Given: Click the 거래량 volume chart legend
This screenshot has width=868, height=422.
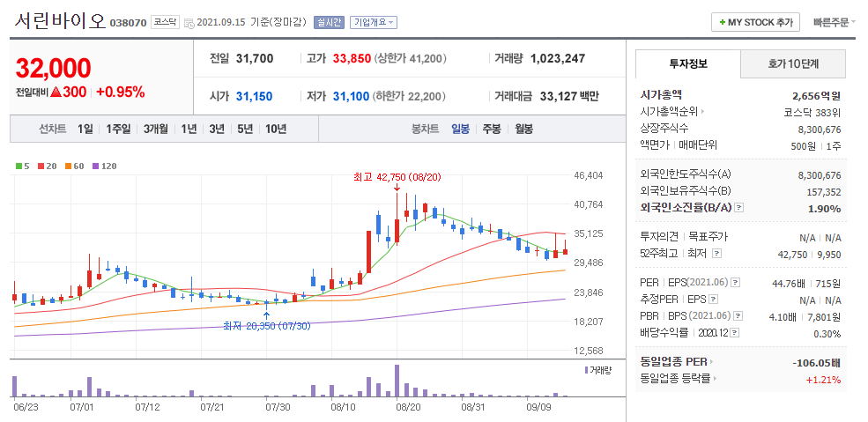Looking at the screenshot, I should pos(597,370).
